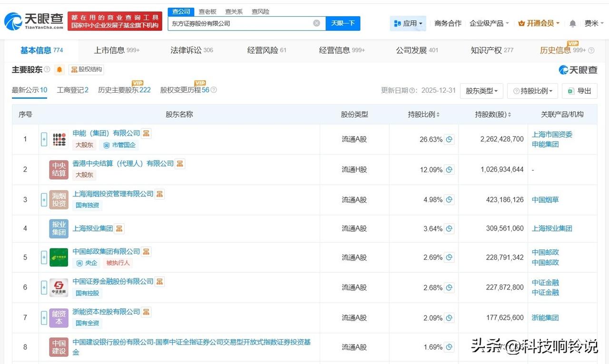Expand the row for 中国邮政集团有限公司

pos(44,258)
